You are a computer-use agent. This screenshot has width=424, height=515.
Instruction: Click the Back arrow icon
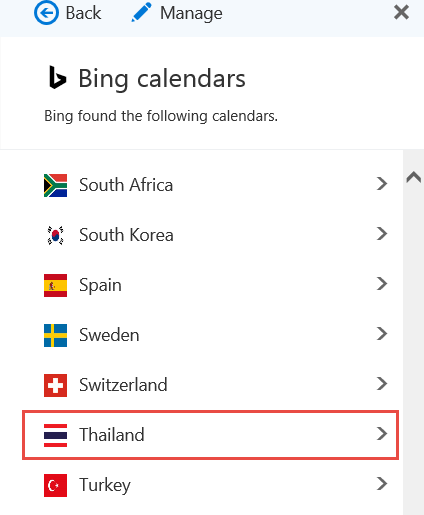46,13
